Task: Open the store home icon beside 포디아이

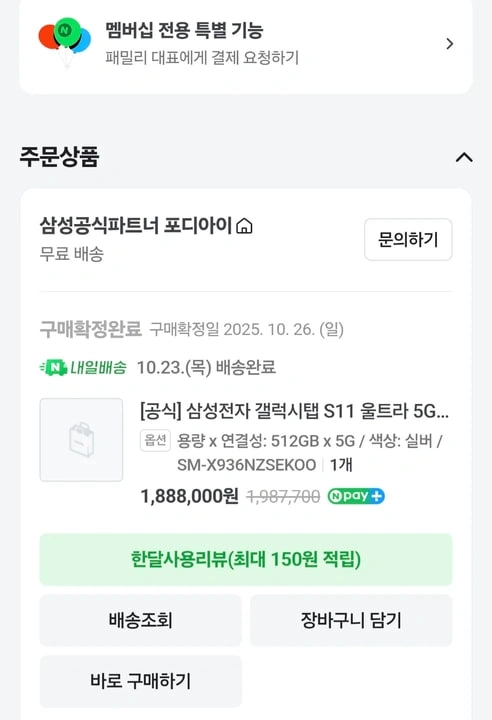Action: point(244,226)
